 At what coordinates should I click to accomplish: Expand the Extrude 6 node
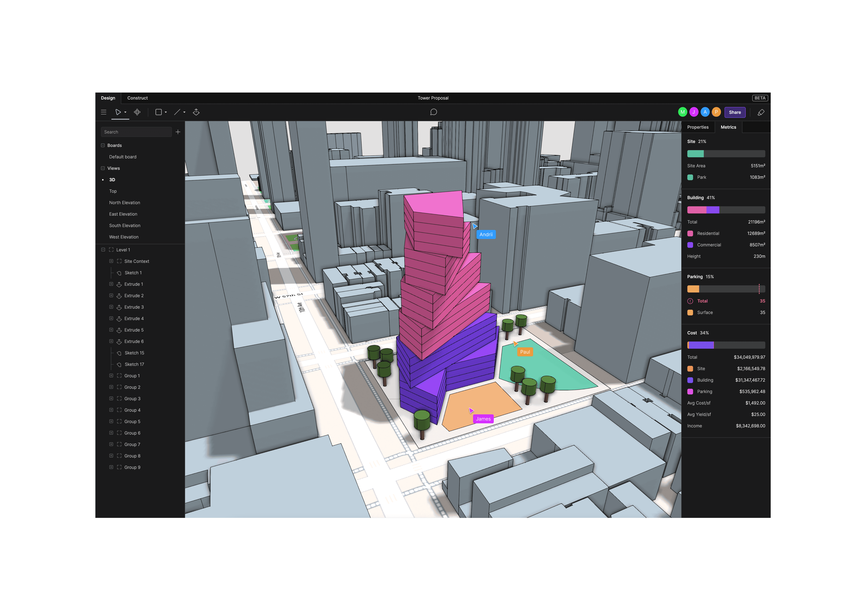(111, 341)
